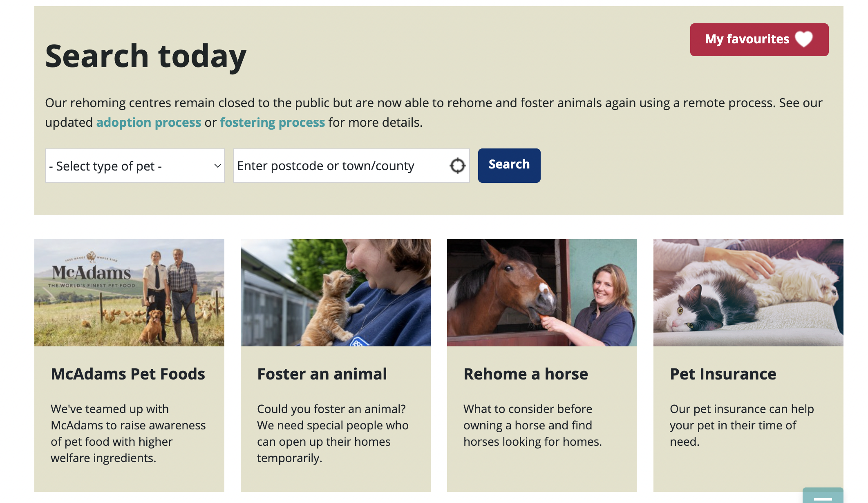The image size is (868, 503).
Task: Click the teal minimize widget at bottom corner
Action: click(823, 496)
